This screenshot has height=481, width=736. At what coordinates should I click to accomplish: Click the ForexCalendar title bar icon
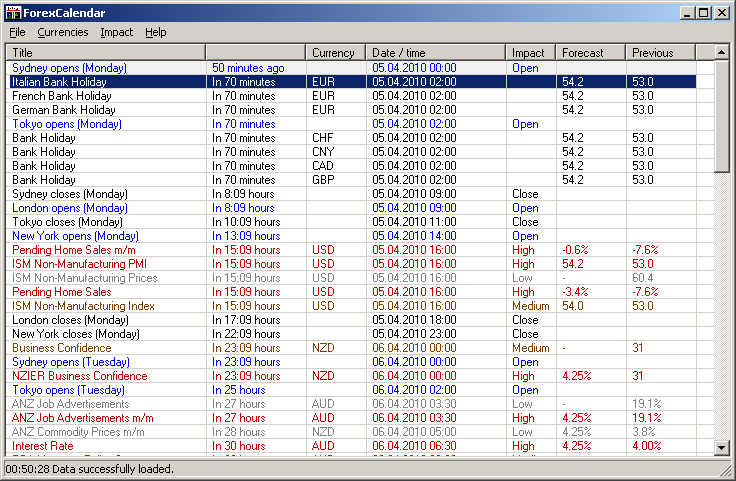pyautogui.click(x=13, y=13)
